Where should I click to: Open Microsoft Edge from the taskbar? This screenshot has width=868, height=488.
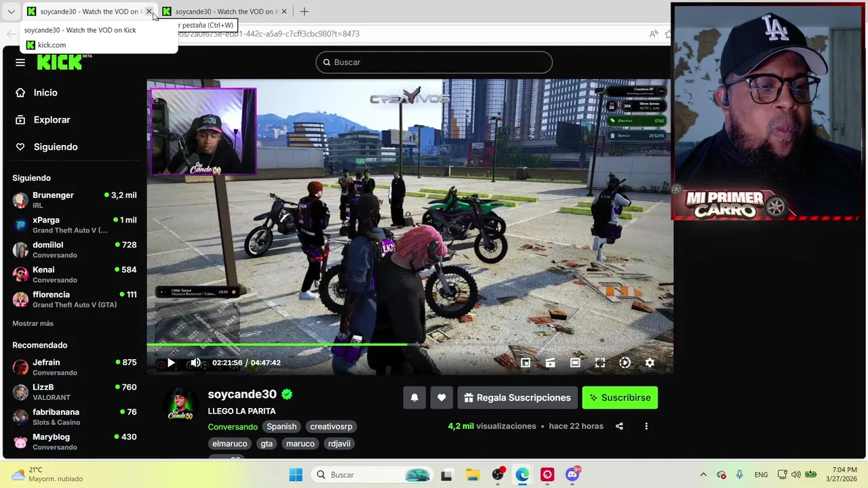coord(522,475)
